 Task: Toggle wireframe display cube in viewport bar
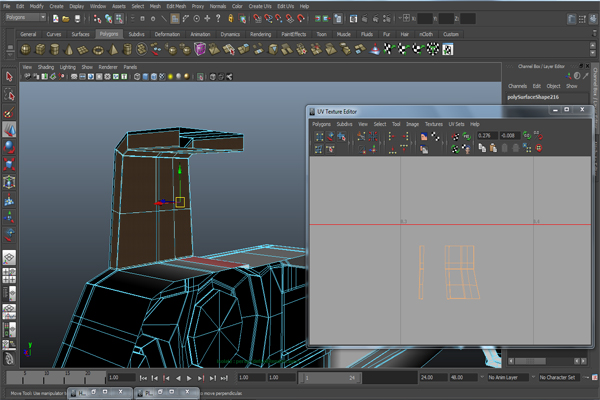(137, 77)
